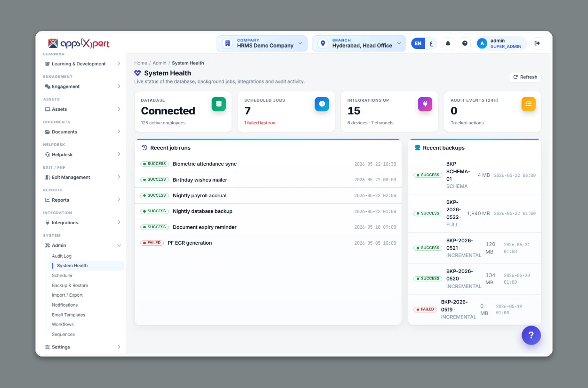Click the Nightly database backup job row
588x388 pixels.
click(268, 211)
